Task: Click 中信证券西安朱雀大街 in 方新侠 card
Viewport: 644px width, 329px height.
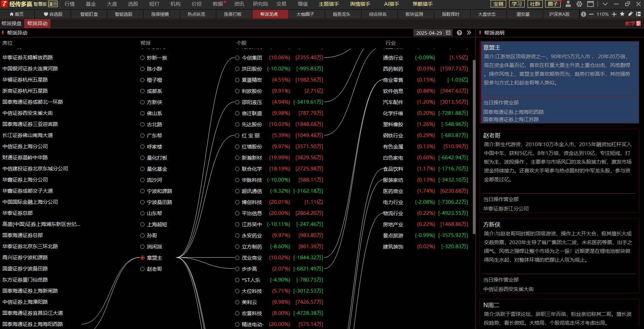Action: point(508,289)
